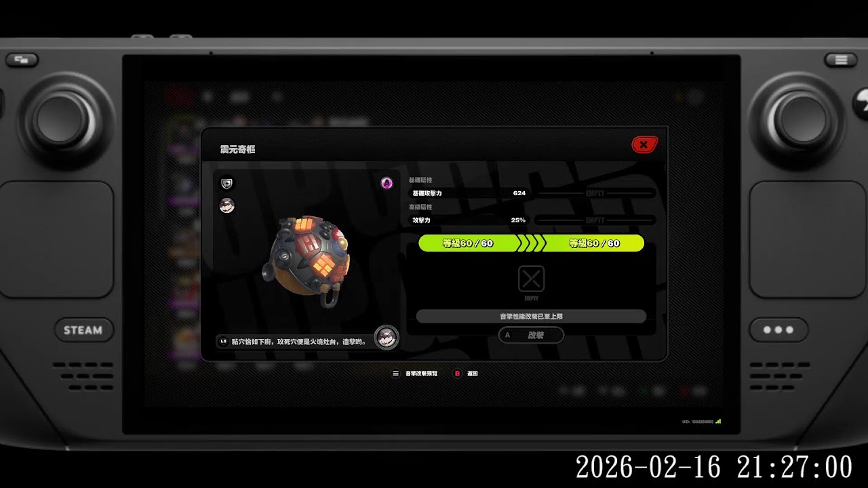Click the EMPTY bar beside 攻擊力 25%
The height and width of the screenshot is (488, 868).
pyautogui.click(x=595, y=220)
